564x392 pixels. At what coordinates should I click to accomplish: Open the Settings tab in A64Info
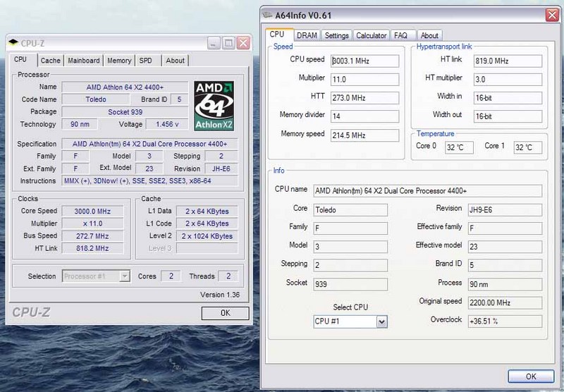click(x=337, y=35)
